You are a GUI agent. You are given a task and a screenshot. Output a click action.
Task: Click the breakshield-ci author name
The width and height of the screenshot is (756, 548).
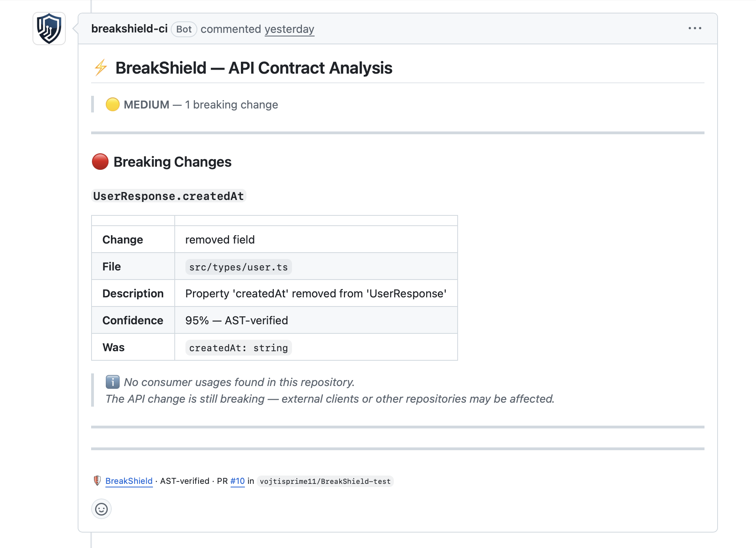[x=129, y=29]
